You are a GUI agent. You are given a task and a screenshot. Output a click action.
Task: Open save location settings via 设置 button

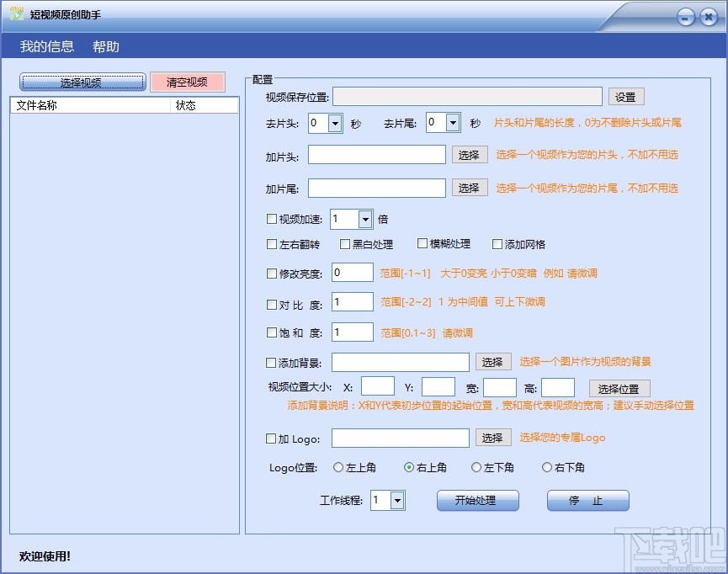click(626, 96)
